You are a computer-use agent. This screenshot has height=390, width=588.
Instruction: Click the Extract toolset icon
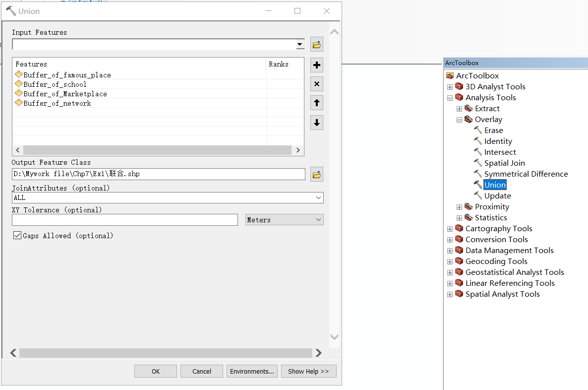[469, 109]
